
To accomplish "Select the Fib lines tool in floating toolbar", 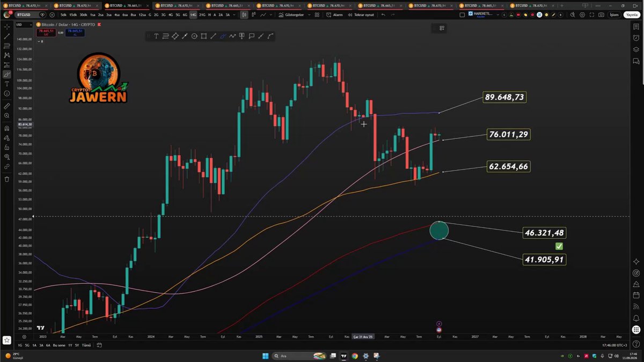I will tap(166, 36).
